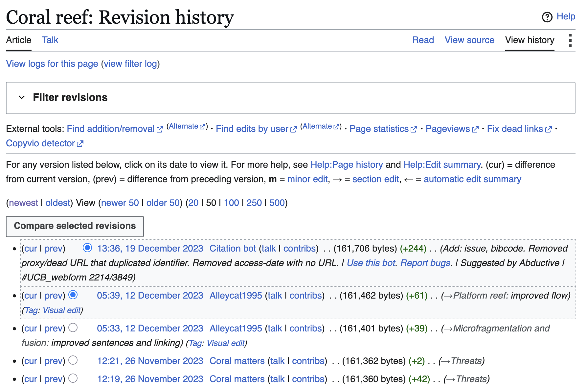588x388 pixels.
Task: Open Coral matters talk page on 12:19 row
Action: click(278, 379)
